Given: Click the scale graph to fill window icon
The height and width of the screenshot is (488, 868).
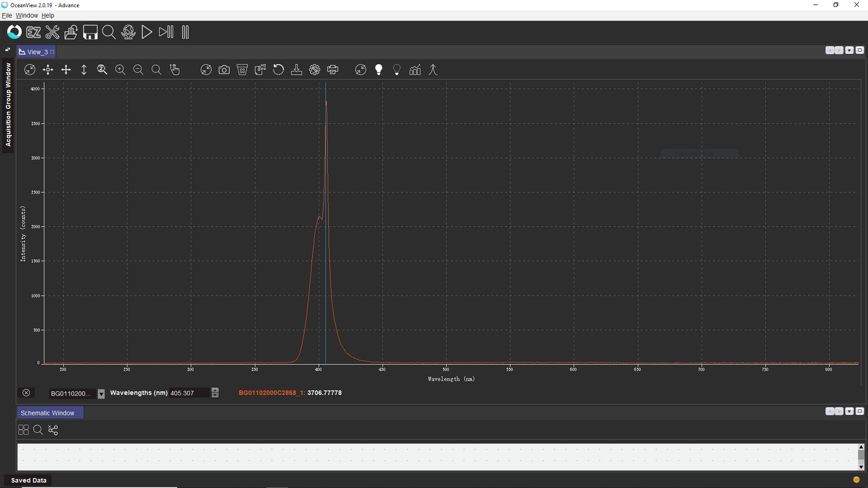Looking at the screenshot, I should coord(29,70).
